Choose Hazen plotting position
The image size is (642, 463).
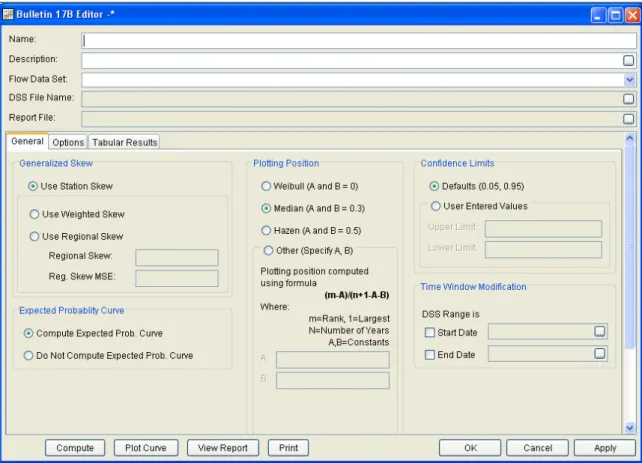(311, 230)
